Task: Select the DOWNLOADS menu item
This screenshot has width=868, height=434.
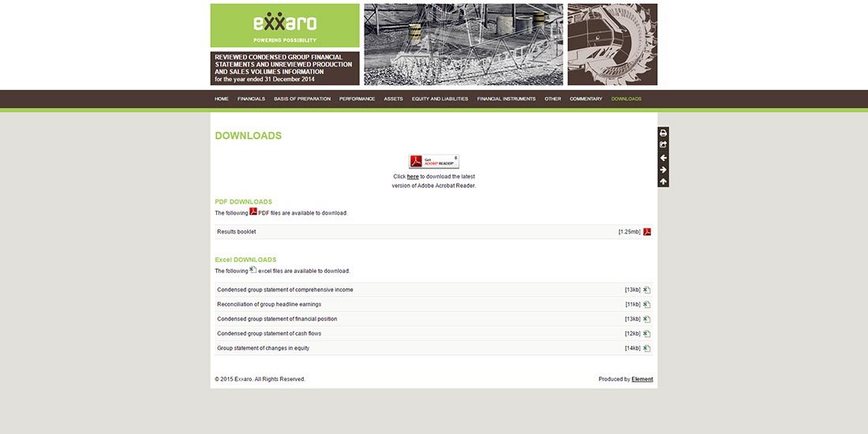Action: tap(626, 99)
